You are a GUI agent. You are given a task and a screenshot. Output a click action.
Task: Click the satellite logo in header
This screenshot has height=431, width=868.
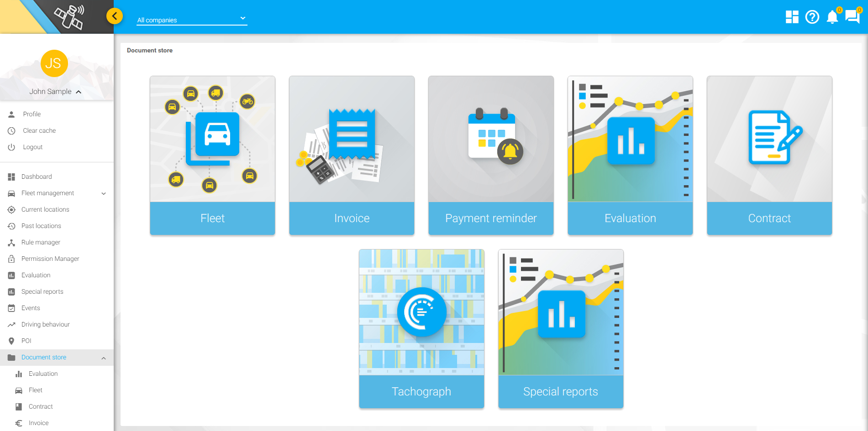point(69,17)
